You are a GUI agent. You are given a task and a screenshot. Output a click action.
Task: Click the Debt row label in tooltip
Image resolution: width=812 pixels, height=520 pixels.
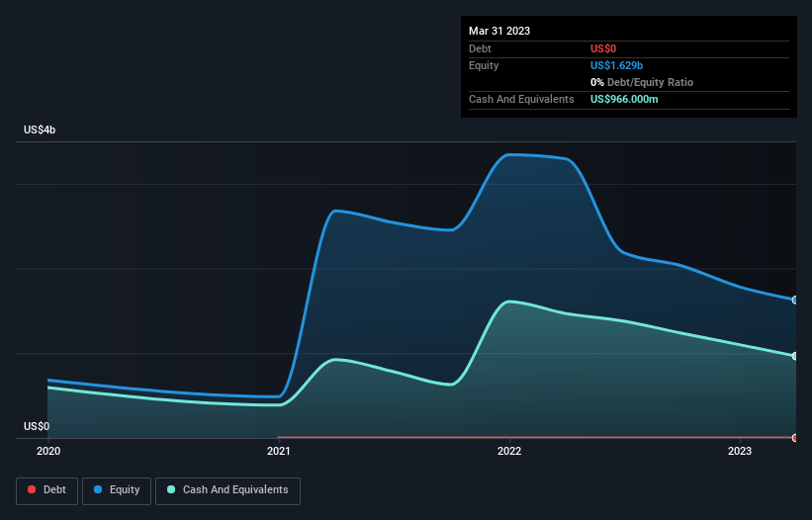click(480, 48)
